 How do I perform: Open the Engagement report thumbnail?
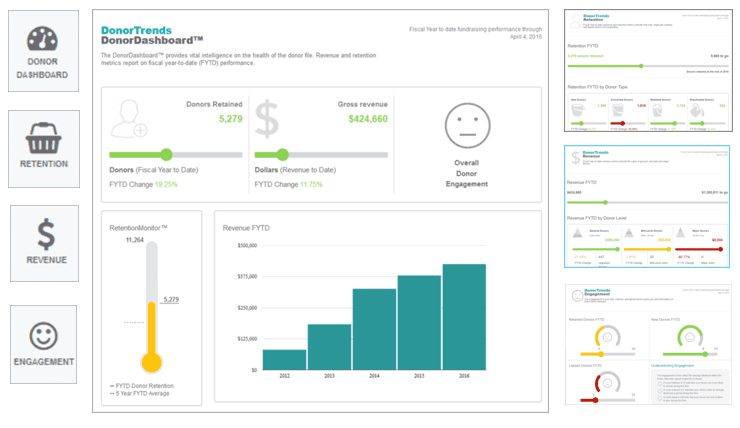pyautogui.click(x=648, y=344)
